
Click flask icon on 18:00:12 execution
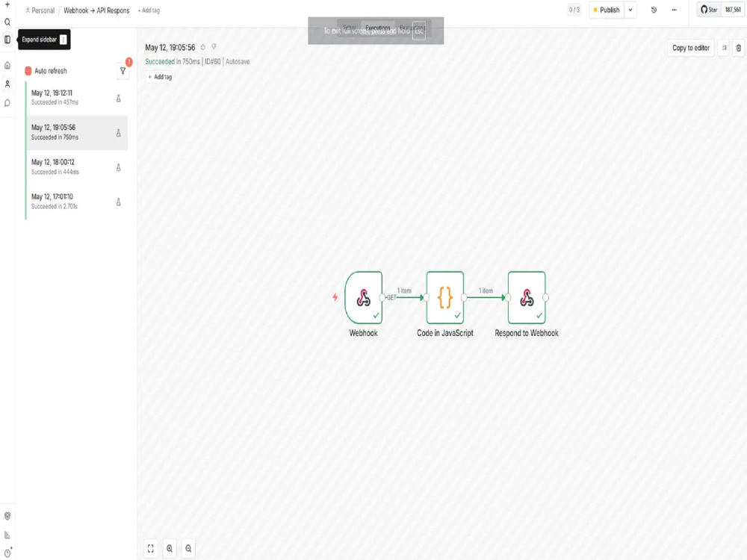tap(118, 167)
